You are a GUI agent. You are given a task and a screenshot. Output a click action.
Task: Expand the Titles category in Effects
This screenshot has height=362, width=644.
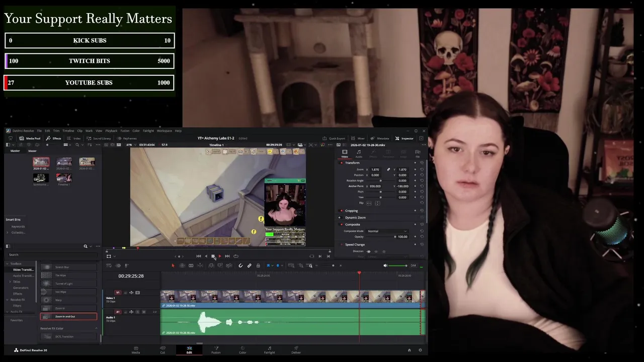(10, 282)
